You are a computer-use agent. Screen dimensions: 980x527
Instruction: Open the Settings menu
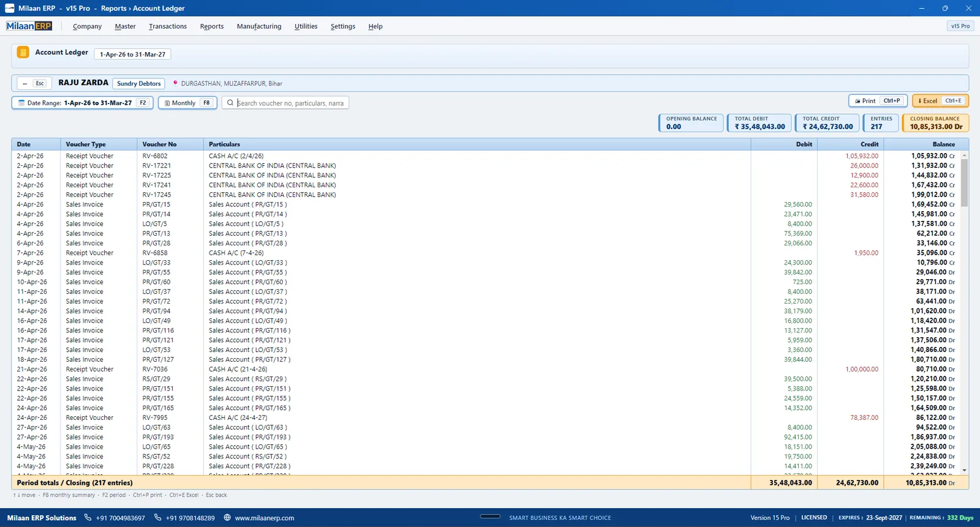[343, 26]
